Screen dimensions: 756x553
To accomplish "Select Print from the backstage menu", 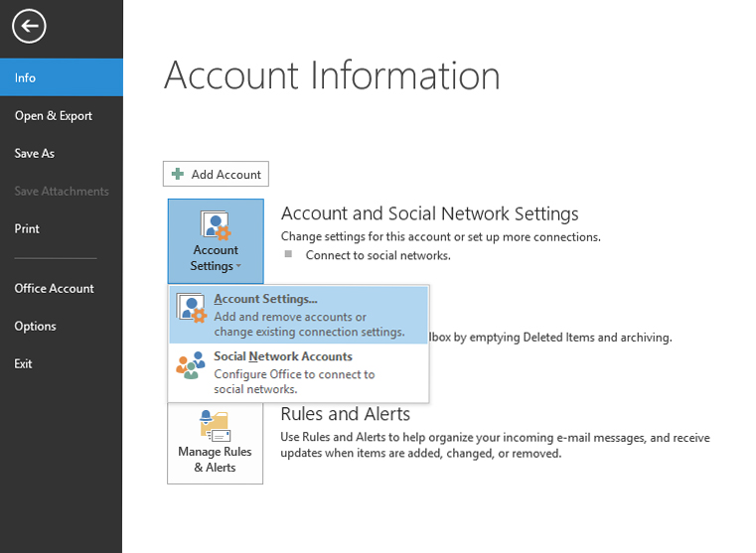I will (x=62, y=228).
